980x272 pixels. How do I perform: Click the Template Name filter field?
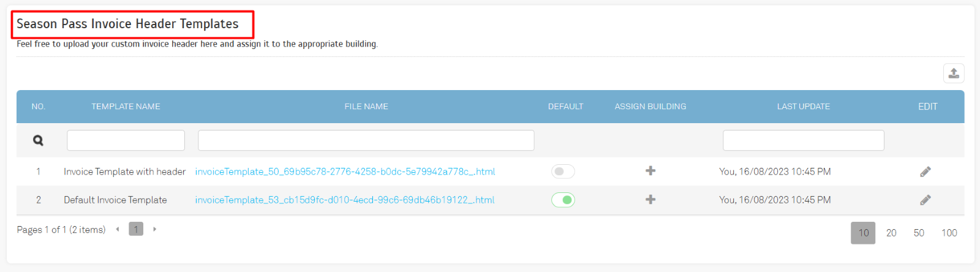pos(126,140)
